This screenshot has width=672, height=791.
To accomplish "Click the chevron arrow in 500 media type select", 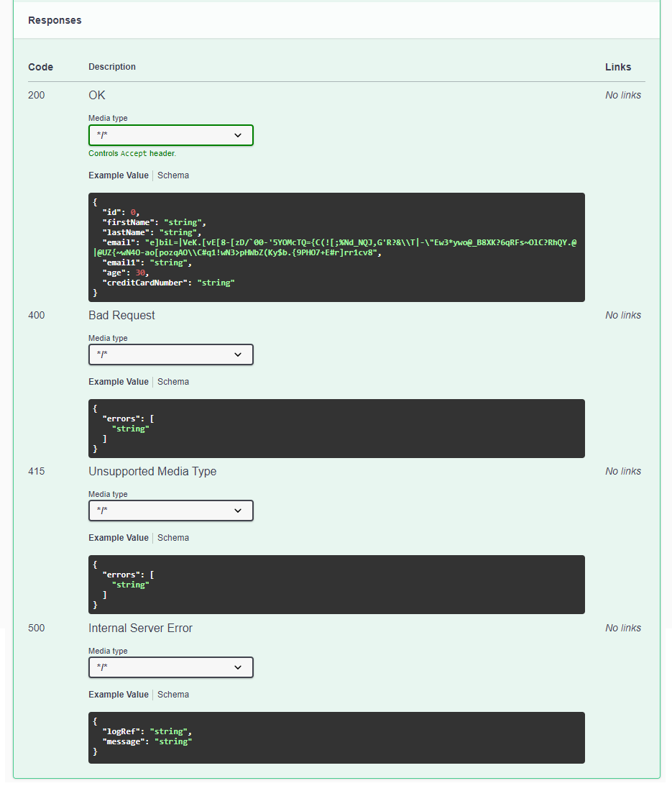I will click(x=238, y=667).
